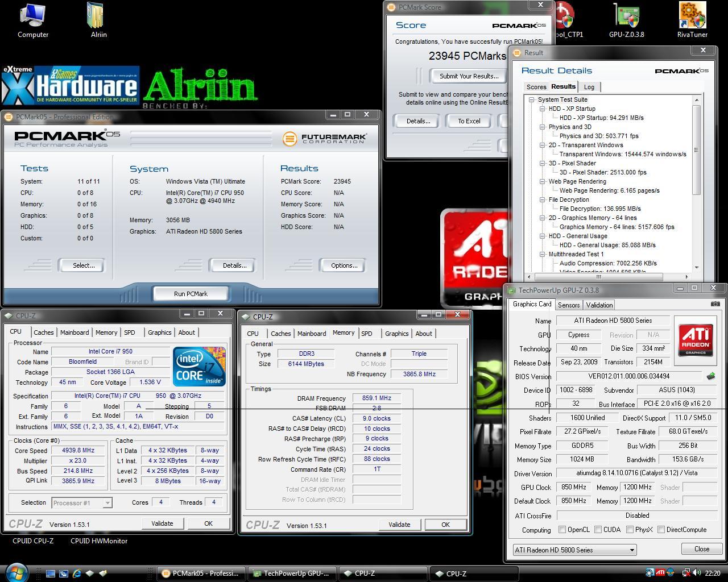
Task: Enable the DirectCompute checkbox
Action: click(661, 530)
